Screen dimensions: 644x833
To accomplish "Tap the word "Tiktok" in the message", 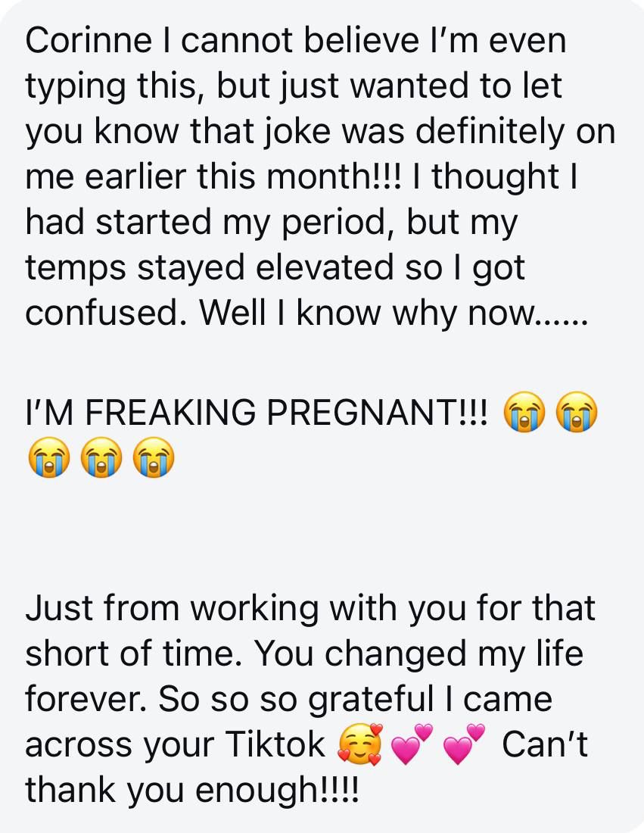I will click(x=275, y=746).
